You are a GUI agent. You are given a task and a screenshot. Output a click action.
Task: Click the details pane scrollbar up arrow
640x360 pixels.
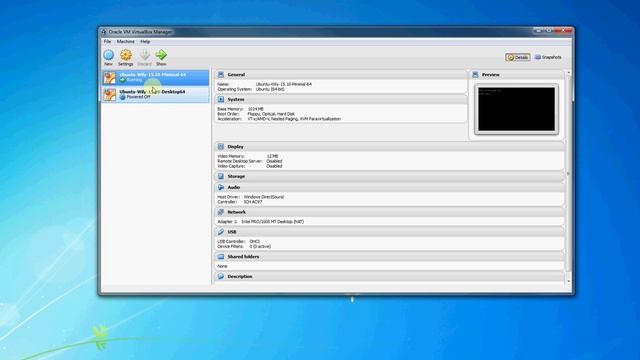click(569, 73)
